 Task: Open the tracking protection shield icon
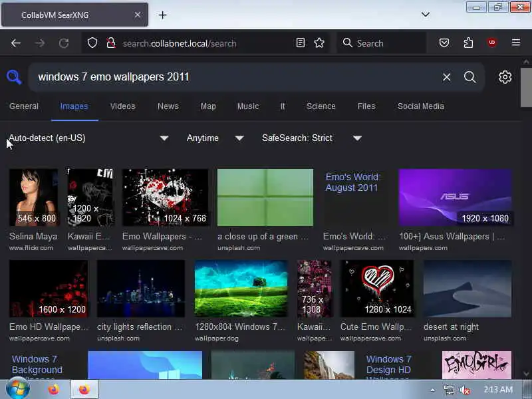point(92,43)
